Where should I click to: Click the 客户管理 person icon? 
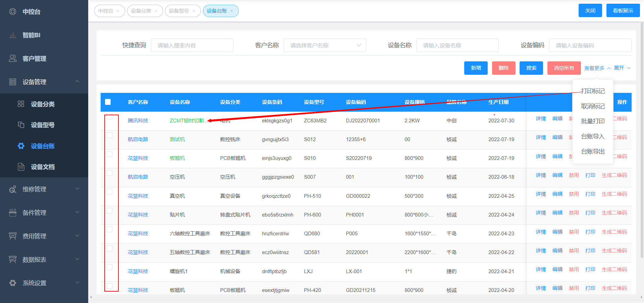pos(13,59)
